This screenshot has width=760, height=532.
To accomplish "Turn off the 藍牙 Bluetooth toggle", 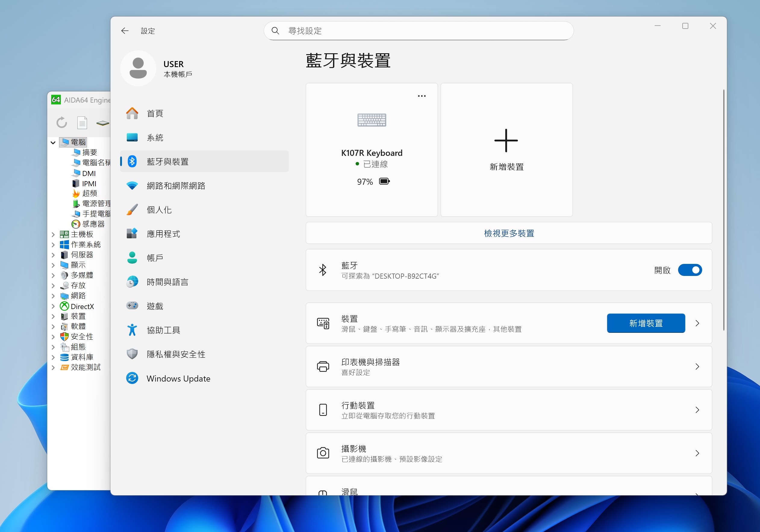I will tap(690, 270).
